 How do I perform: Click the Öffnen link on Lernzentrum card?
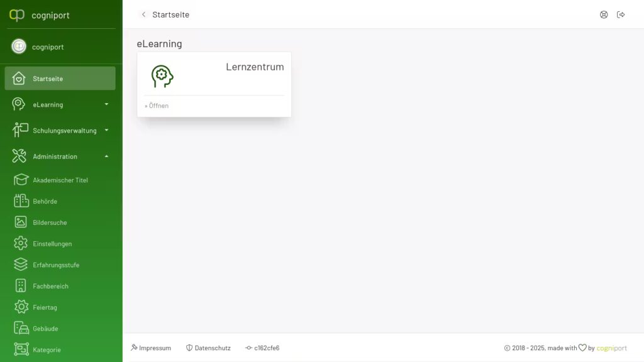click(157, 106)
